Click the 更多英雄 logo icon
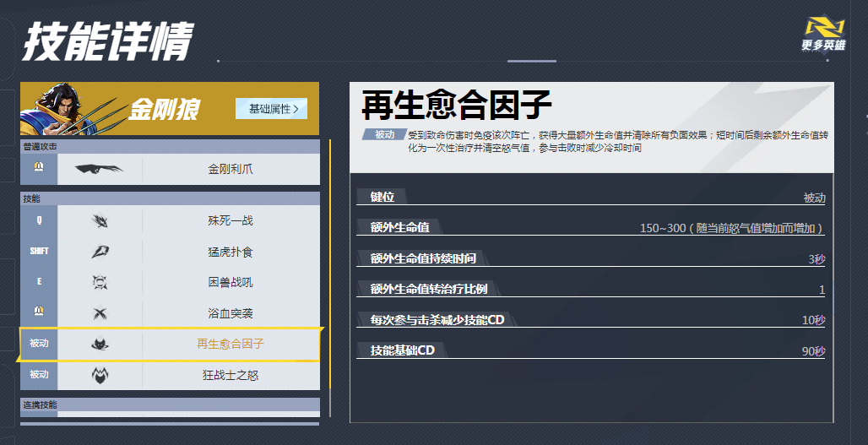This screenshot has height=445, width=868. 822,35
